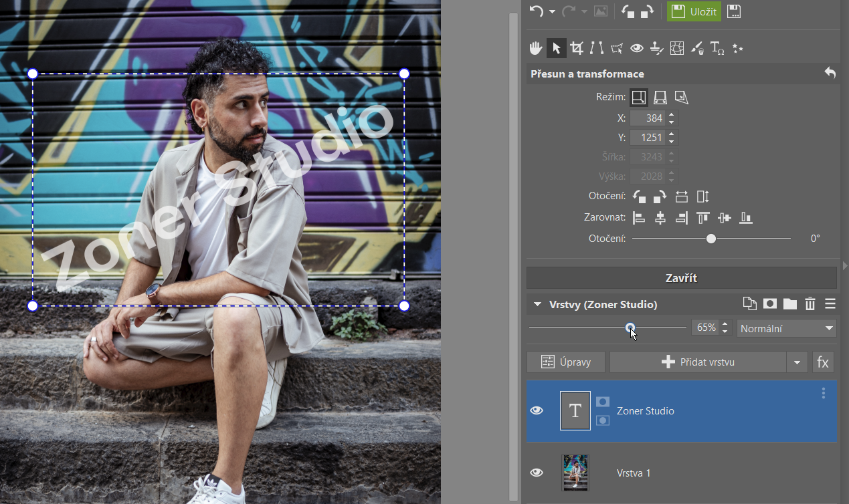849x504 pixels.
Task: Align layer to left edge
Action: click(640, 218)
